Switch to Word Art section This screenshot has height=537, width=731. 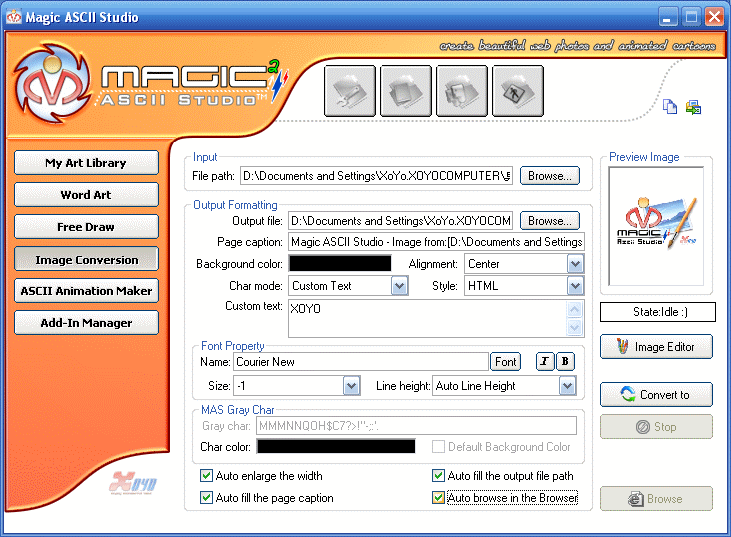pos(86,195)
